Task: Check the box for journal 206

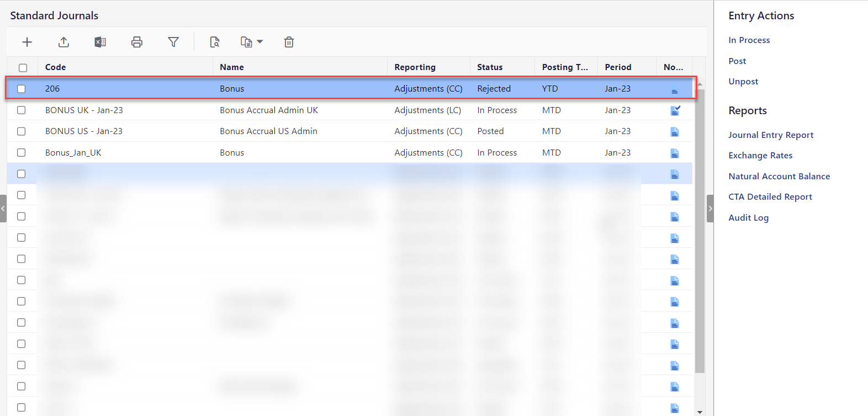Action: pyautogui.click(x=21, y=89)
